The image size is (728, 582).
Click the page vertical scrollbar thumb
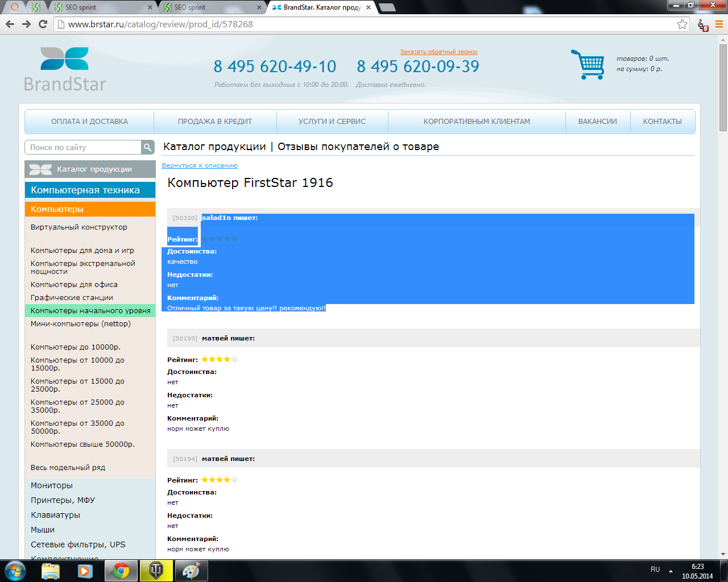(723, 88)
